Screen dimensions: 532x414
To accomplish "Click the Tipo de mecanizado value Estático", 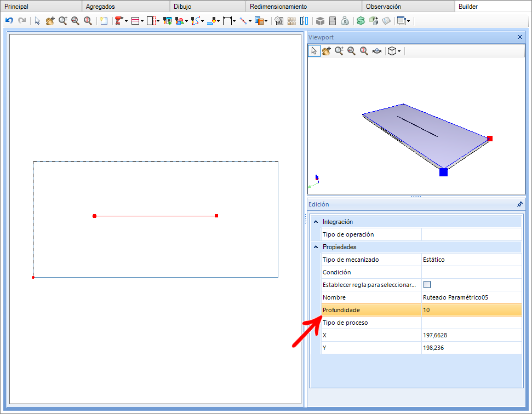I will pos(471,260).
